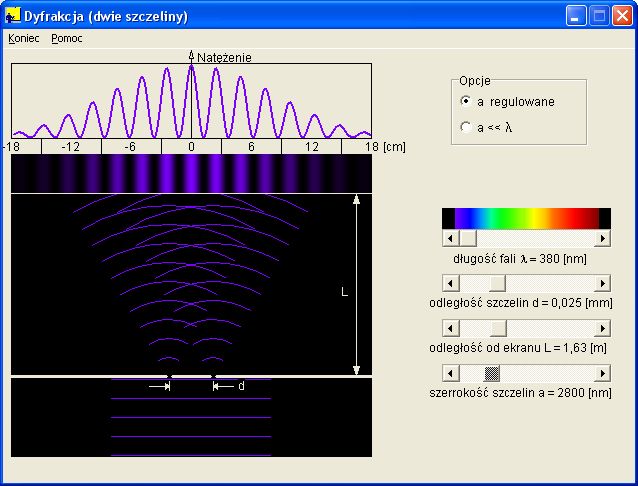
Task: Click right arrow of wavelength scrollbar
Action: [602, 239]
